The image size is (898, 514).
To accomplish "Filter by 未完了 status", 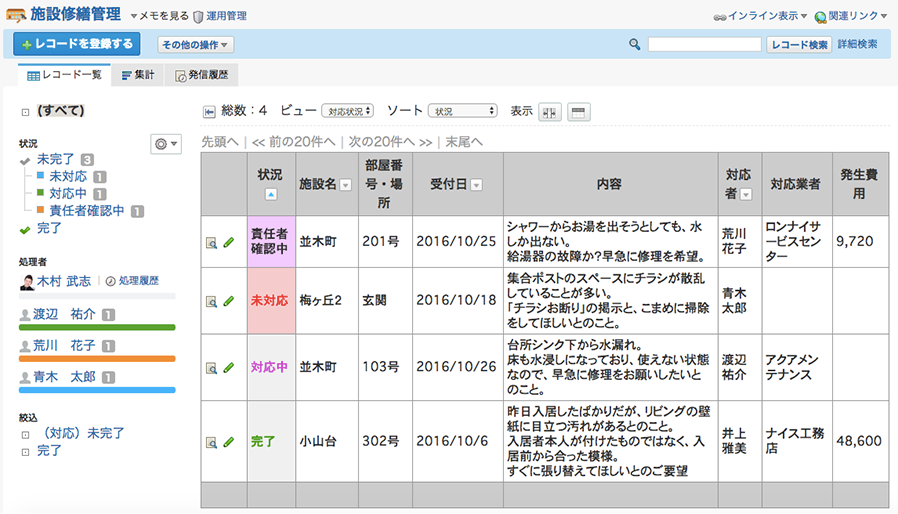I will coord(56,159).
